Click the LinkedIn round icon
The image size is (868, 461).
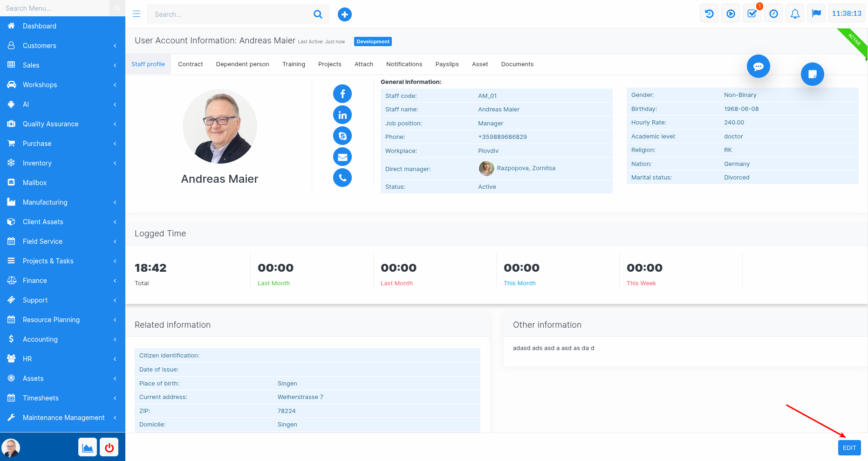pos(342,115)
